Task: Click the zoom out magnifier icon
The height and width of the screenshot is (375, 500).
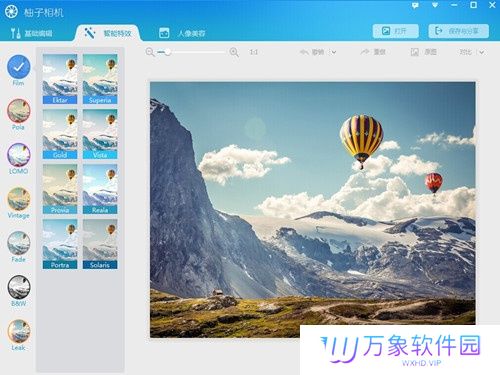Action: [x=150, y=52]
